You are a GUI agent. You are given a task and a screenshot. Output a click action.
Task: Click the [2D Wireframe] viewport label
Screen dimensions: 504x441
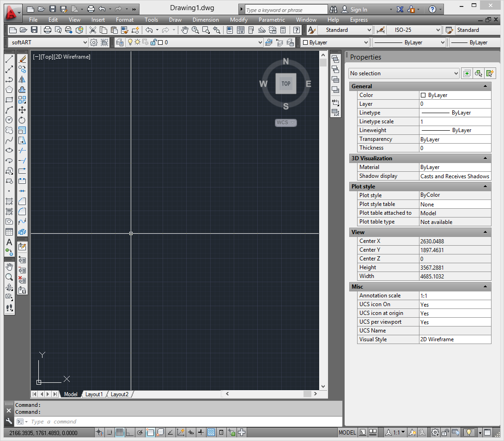[72, 56]
